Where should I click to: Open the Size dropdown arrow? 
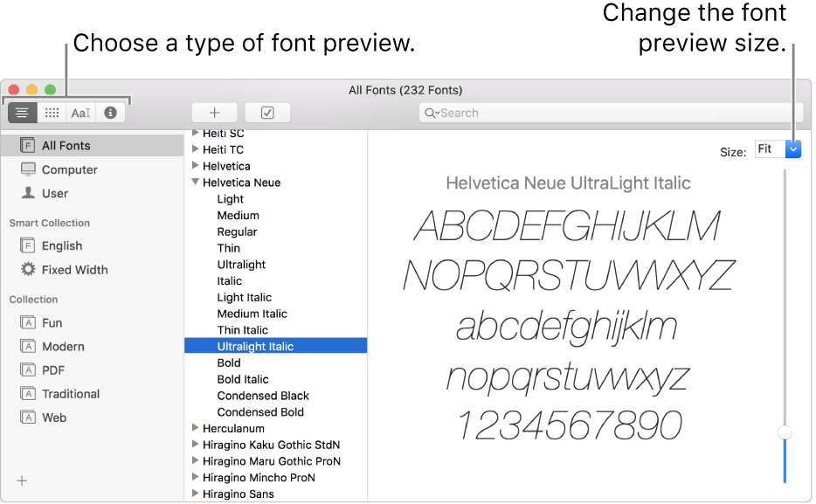pyautogui.click(x=793, y=149)
